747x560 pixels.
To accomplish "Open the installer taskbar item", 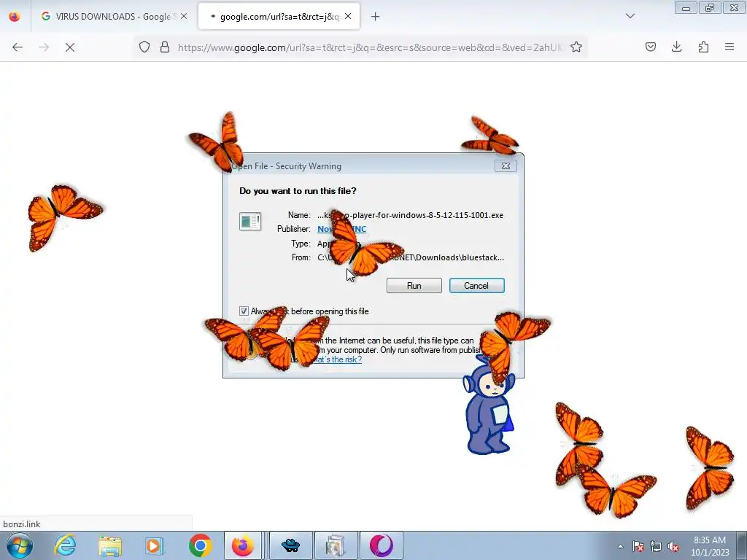I will pyautogui.click(x=336, y=545).
